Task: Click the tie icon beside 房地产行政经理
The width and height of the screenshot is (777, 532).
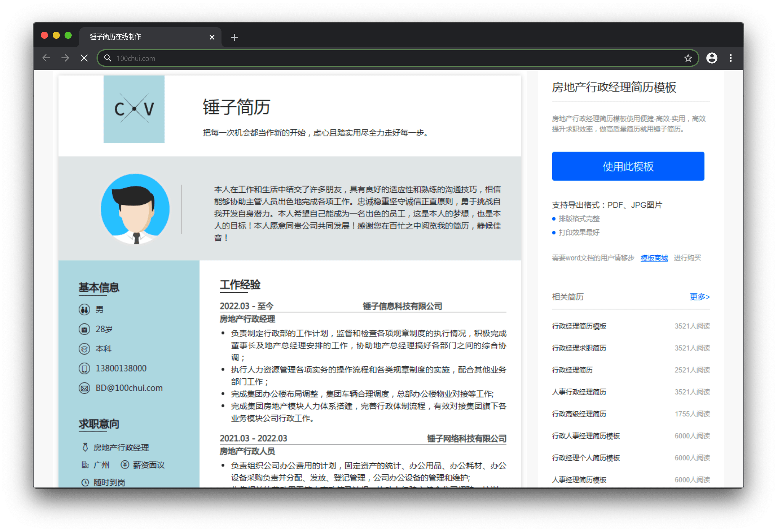Action: pyautogui.click(x=85, y=447)
